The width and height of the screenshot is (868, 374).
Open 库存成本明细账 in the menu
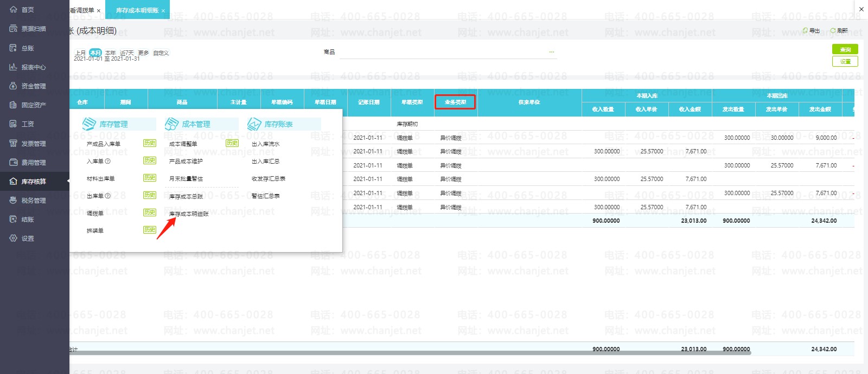point(189,214)
